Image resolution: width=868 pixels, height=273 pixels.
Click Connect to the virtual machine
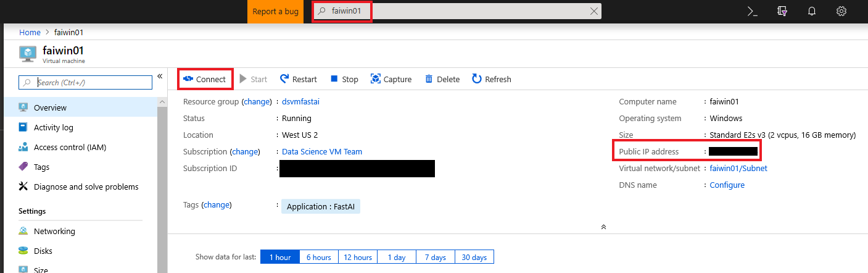(205, 79)
